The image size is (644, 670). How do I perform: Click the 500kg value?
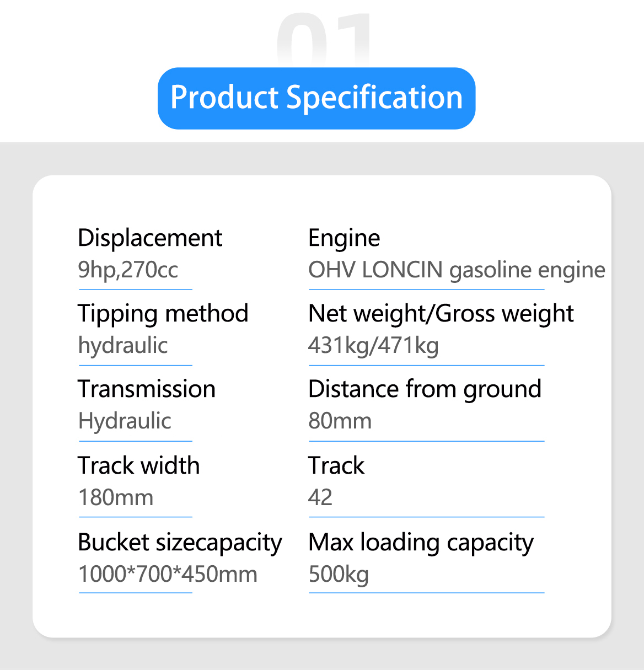tap(339, 575)
